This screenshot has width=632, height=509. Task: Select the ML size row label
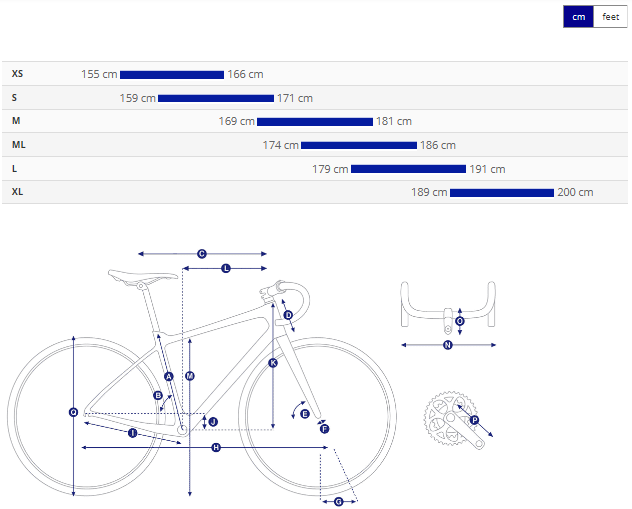pyautogui.click(x=19, y=145)
